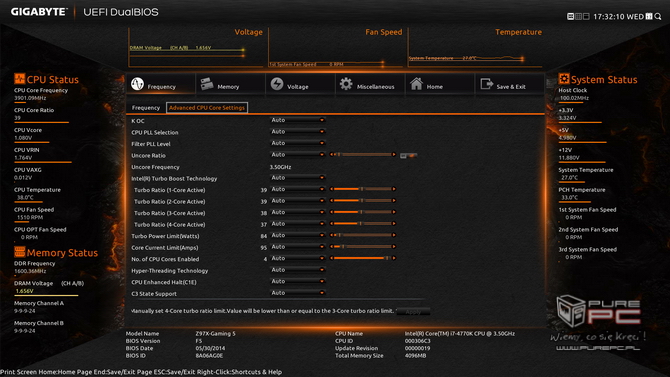Open Turbo Ratio (3-Core Active) dropdown
Screen dimensions: 670x377
click(x=297, y=212)
